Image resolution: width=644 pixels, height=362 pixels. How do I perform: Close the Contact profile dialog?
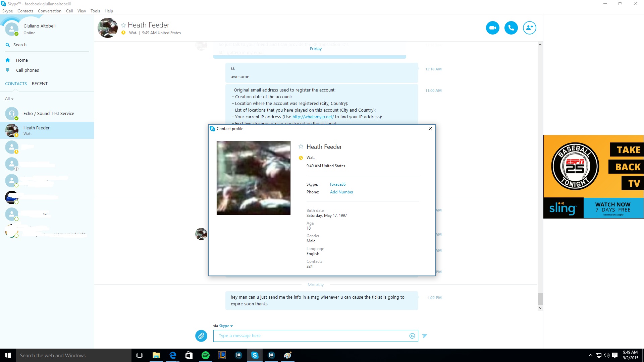430,129
